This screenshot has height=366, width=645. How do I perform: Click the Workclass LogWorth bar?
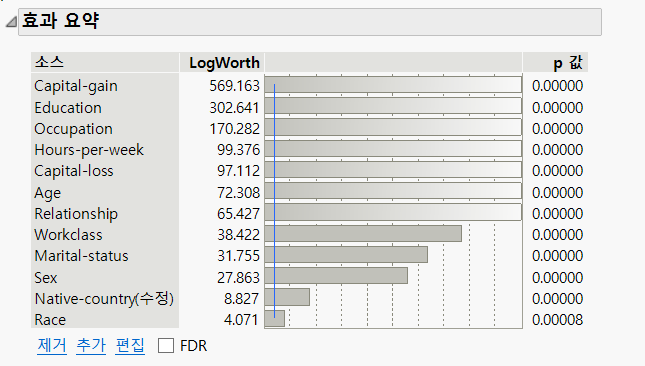click(363, 234)
